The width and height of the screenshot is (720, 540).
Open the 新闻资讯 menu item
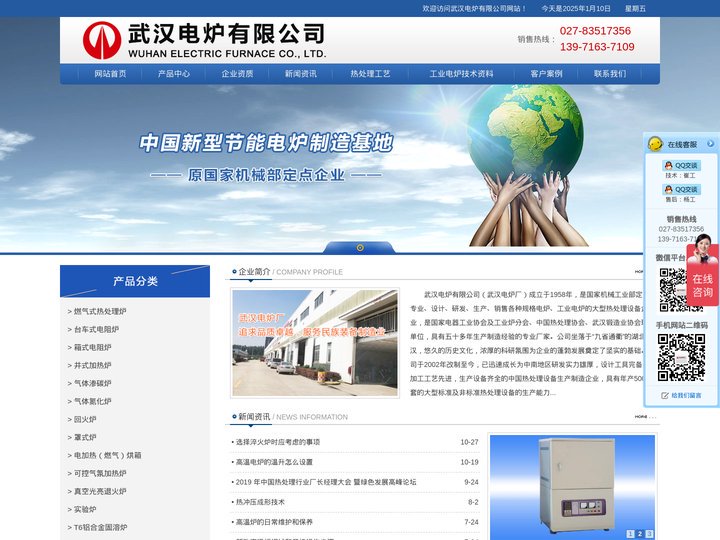coord(301,73)
